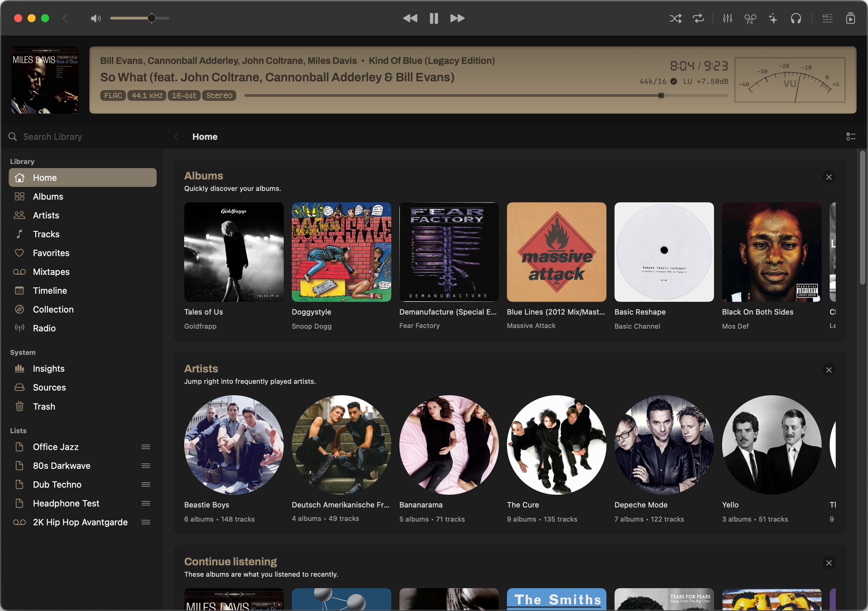868x611 pixels.
Task: Adjust the volume slider knob
Action: [x=152, y=18]
